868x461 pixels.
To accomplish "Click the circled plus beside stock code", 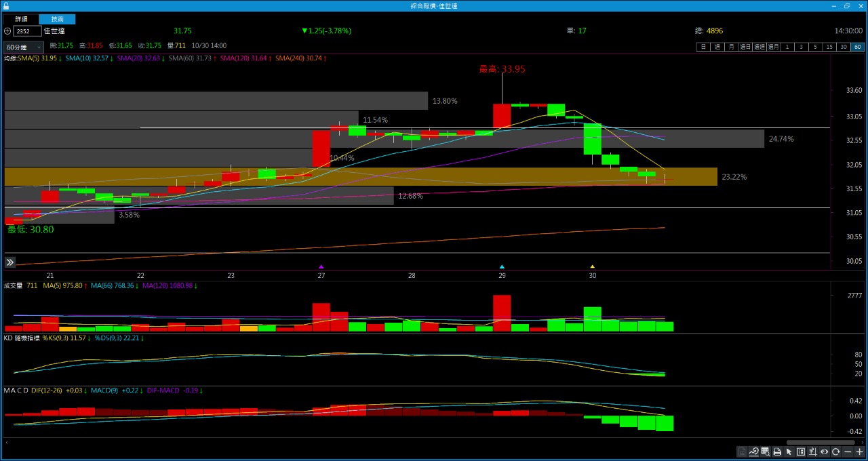I will pyautogui.click(x=7, y=31).
